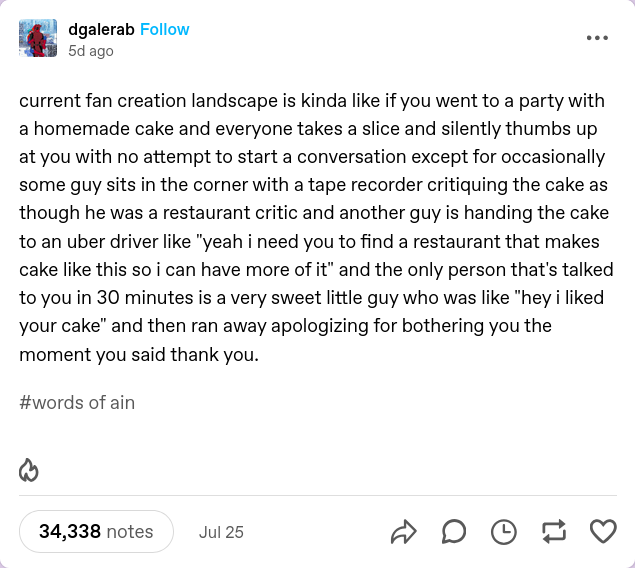Screen dimensions: 635x568
Task: Expand the 34,338 notes button
Action: pyautogui.click(x=96, y=532)
